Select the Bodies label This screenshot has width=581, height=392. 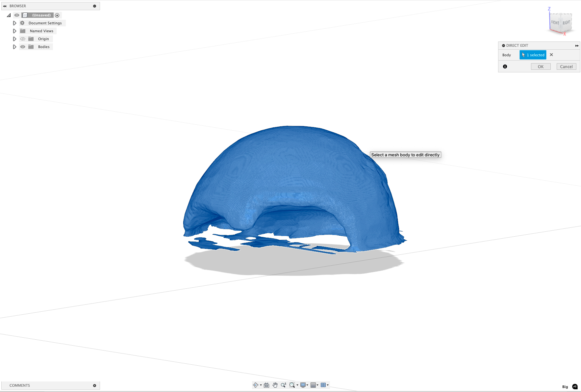(x=44, y=47)
